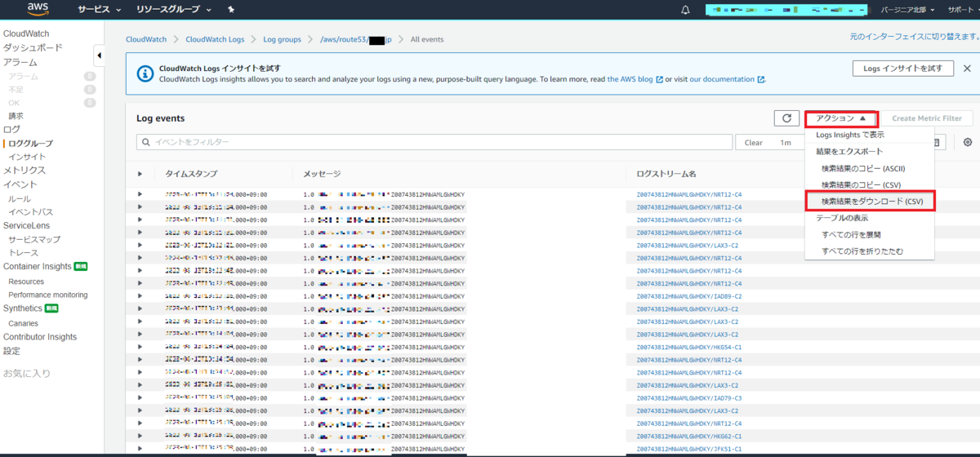Open インサイト under ログ
980x457 pixels.
(27, 157)
